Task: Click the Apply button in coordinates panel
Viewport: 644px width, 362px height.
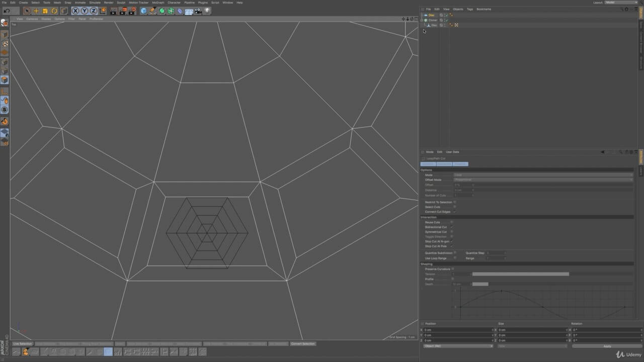Action: tap(607, 346)
